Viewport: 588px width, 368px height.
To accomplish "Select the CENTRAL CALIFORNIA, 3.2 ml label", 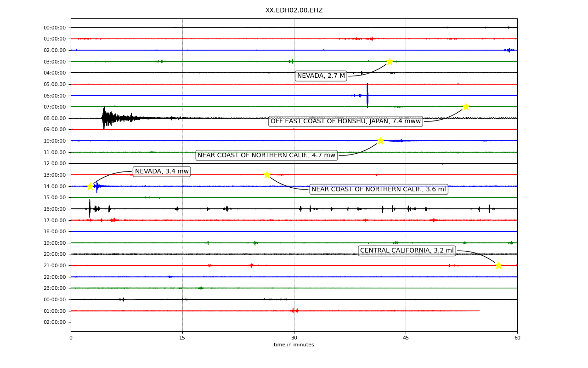I will [407, 251].
